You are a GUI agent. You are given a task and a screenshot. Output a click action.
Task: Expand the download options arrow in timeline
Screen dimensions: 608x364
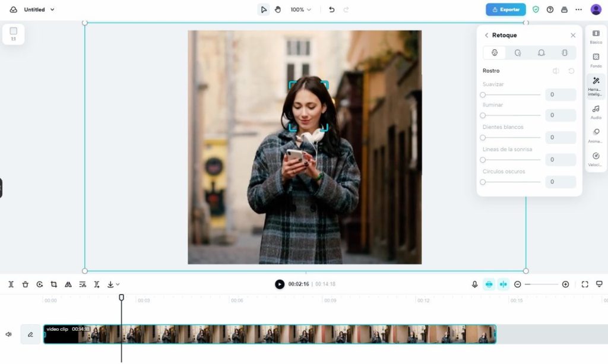118,284
